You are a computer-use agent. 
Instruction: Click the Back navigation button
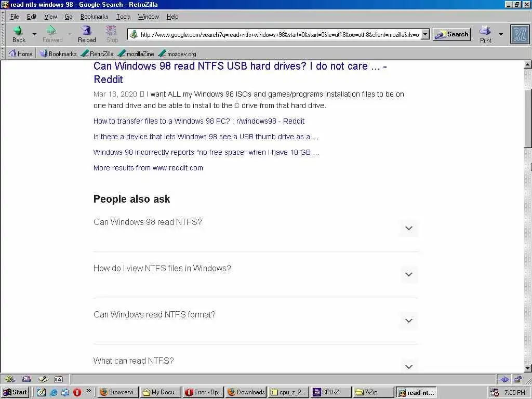point(19,34)
